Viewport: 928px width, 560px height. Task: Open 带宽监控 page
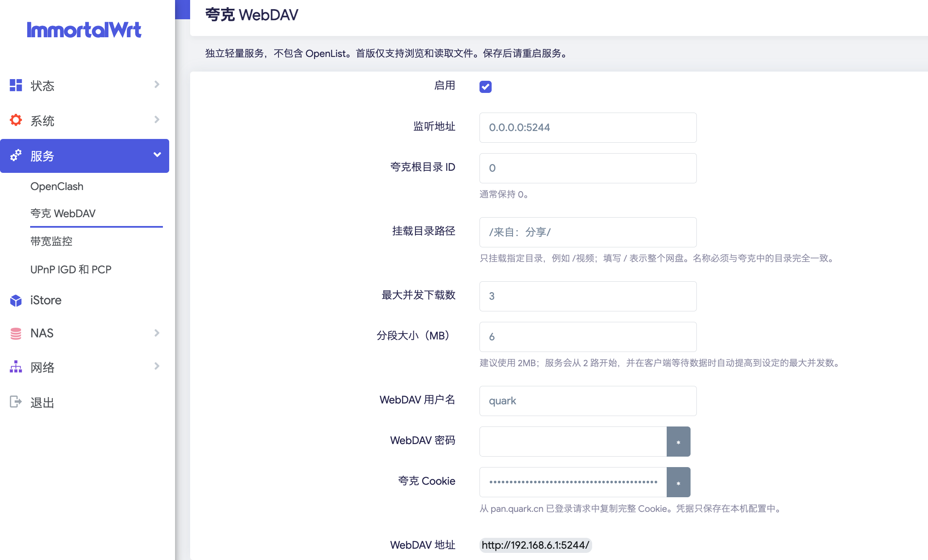(51, 241)
